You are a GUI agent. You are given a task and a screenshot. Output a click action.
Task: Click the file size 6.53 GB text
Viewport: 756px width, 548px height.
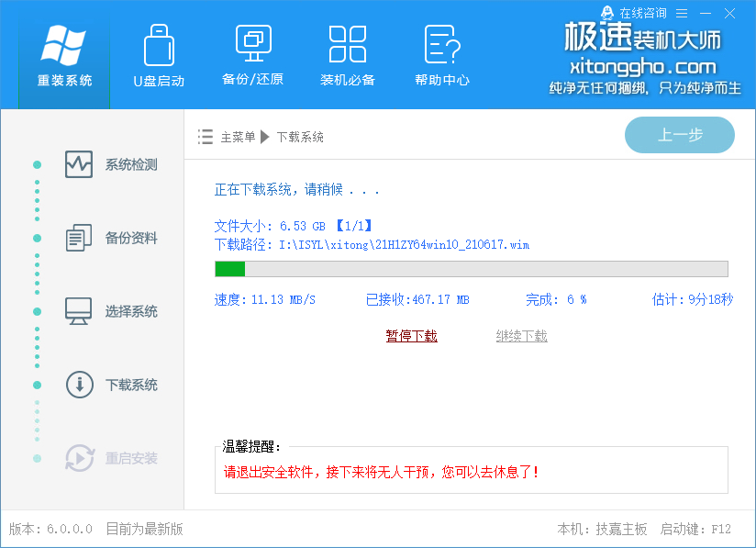pyautogui.click(x=302, y=226)
